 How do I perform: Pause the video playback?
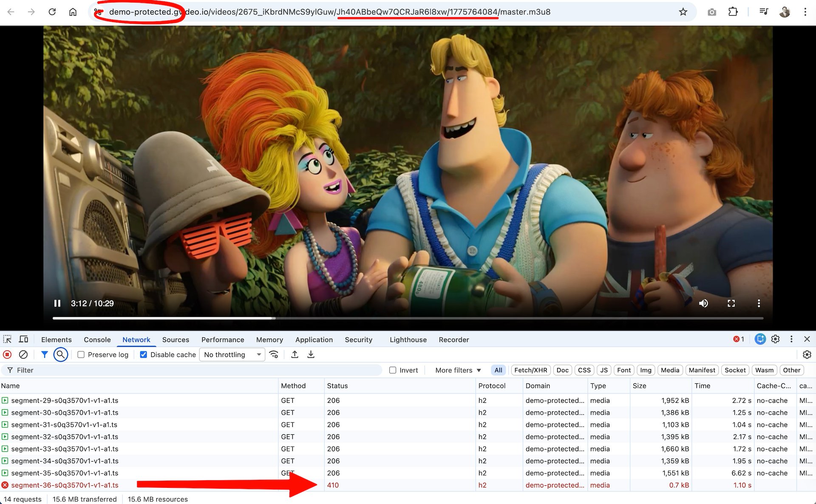coord(57,303)
